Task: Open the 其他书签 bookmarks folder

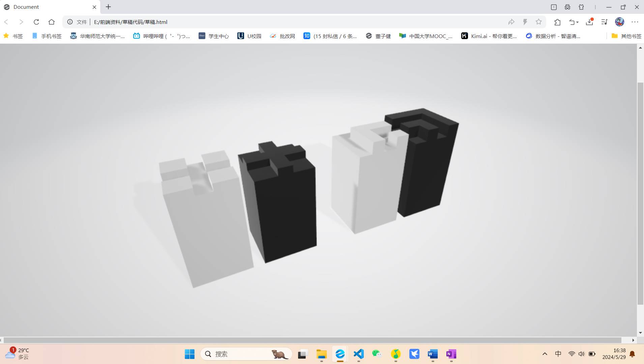Action: click(x=626, y=36)
